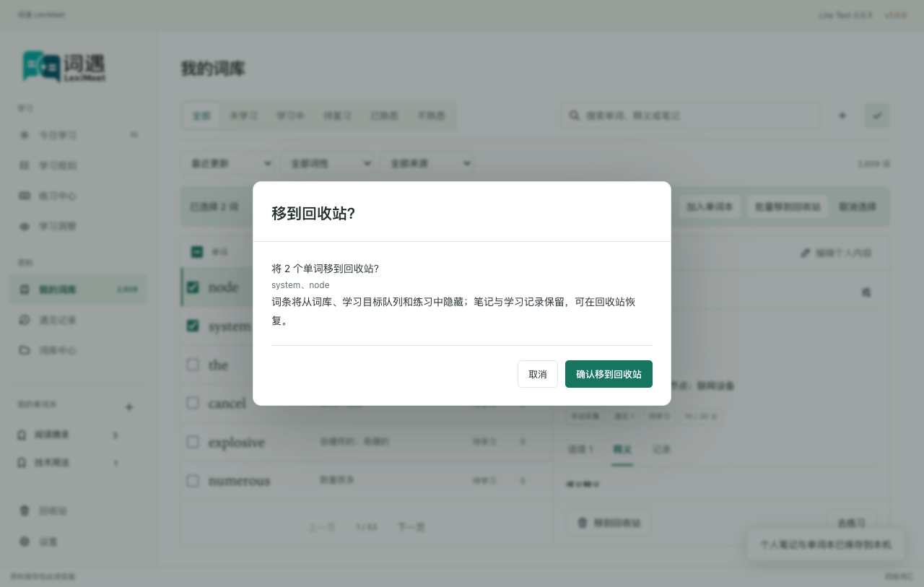The image size is (924, 587).
Task: Go to 练习中心 in the sidebar
Action: [x=78, y=196]
